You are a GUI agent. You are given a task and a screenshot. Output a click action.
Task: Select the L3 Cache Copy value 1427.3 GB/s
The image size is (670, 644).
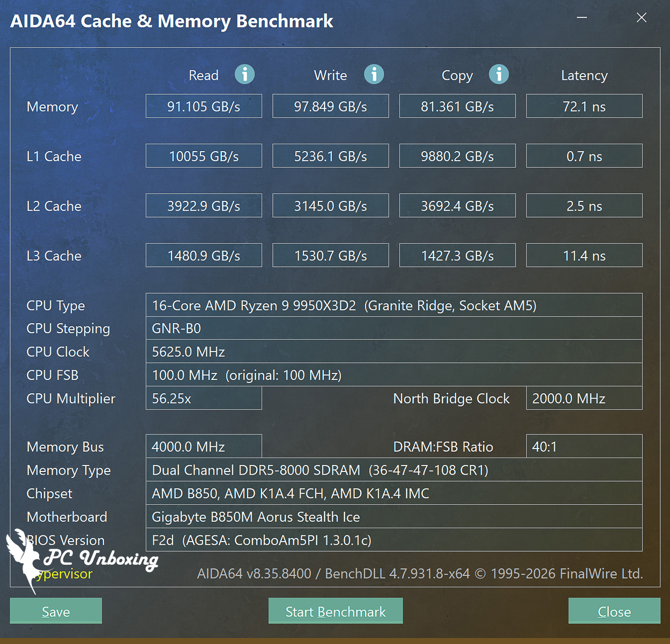coord(457,256)
